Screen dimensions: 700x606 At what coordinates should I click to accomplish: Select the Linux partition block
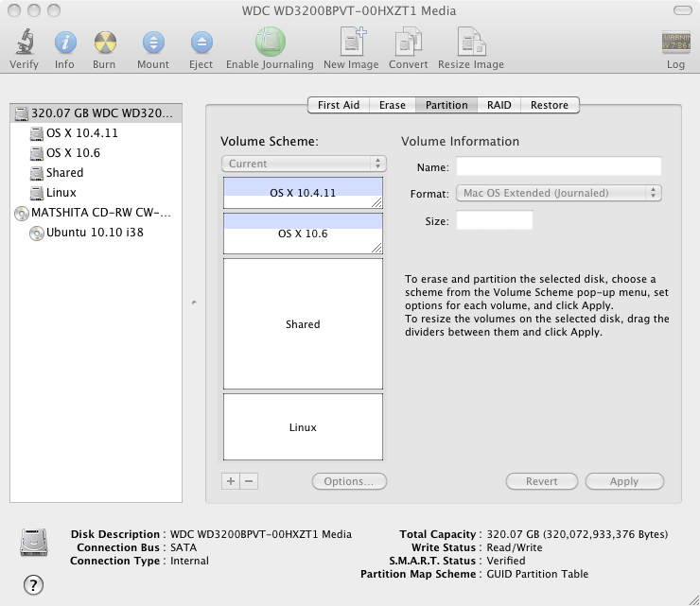click(x=303, y=427)
